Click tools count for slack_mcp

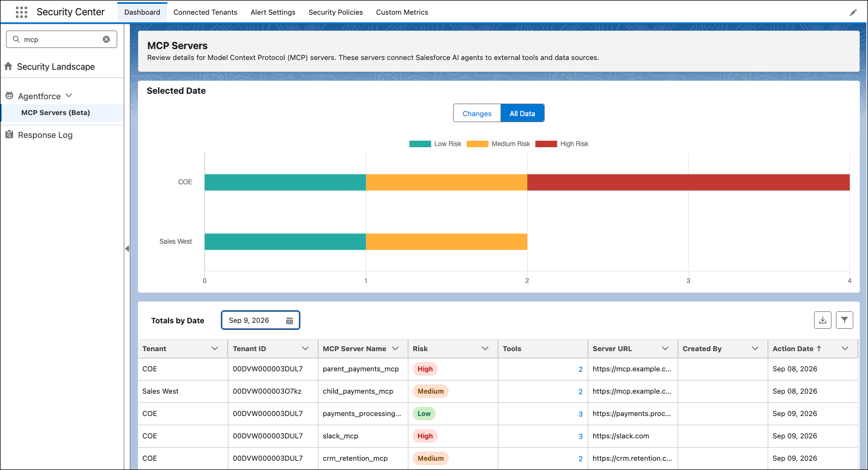pyautogui.click(x=581, y=436)
